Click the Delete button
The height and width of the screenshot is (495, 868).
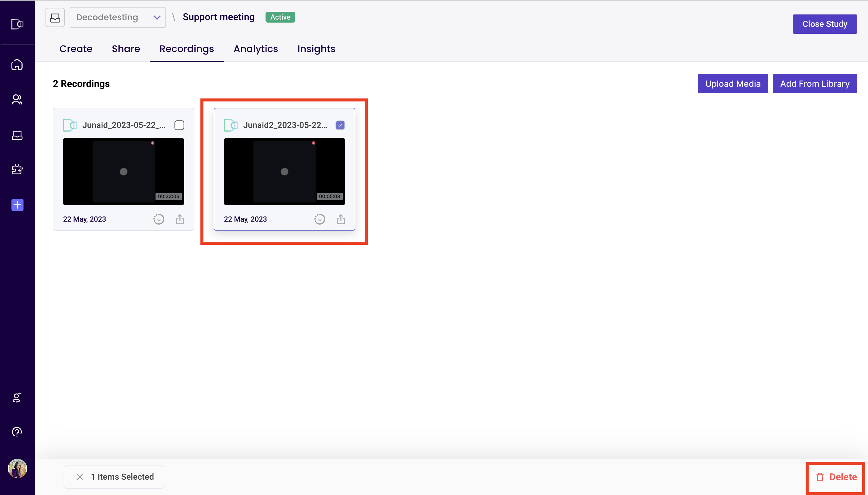(836, 477)
